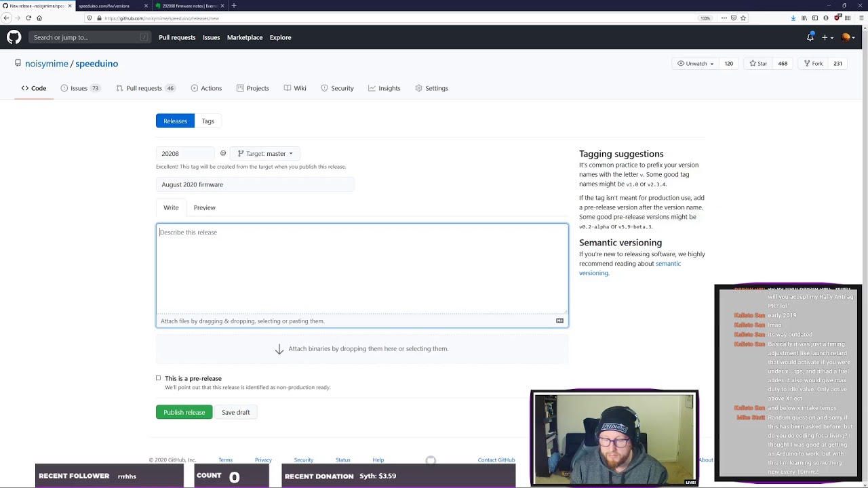The height and width of the screenshot is (488, 868).
Task: Click the padlock icon in address bar
Action: [x=99, y=18]
